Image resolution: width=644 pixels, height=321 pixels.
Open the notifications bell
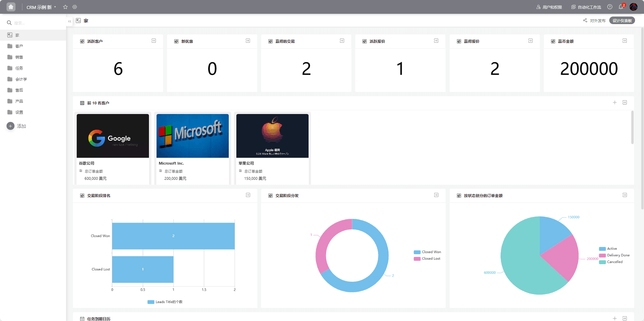click(621, 7)
